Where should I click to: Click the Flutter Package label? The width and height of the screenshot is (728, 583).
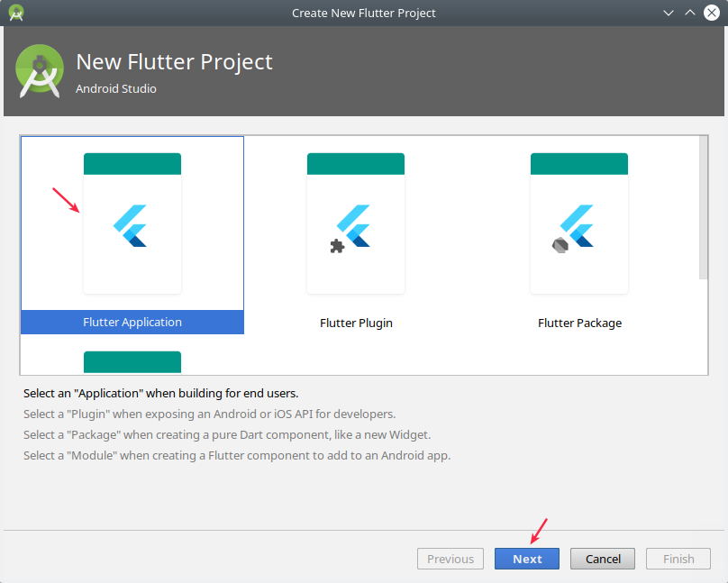click(x=579, y=323)
